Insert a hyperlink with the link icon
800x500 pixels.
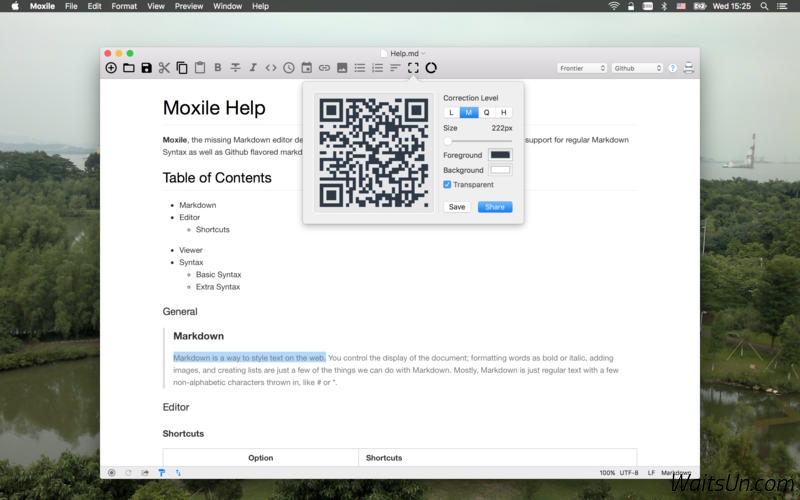tap(324, 68)
